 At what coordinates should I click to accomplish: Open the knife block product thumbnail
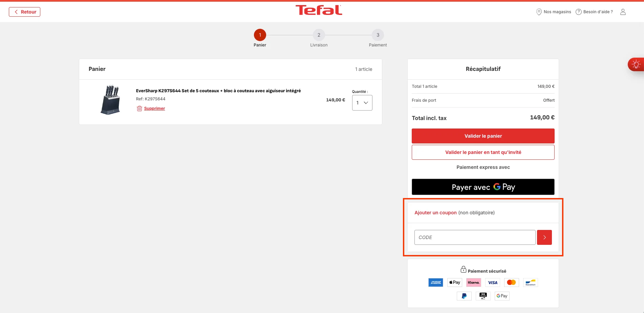[x=110, y=100]
